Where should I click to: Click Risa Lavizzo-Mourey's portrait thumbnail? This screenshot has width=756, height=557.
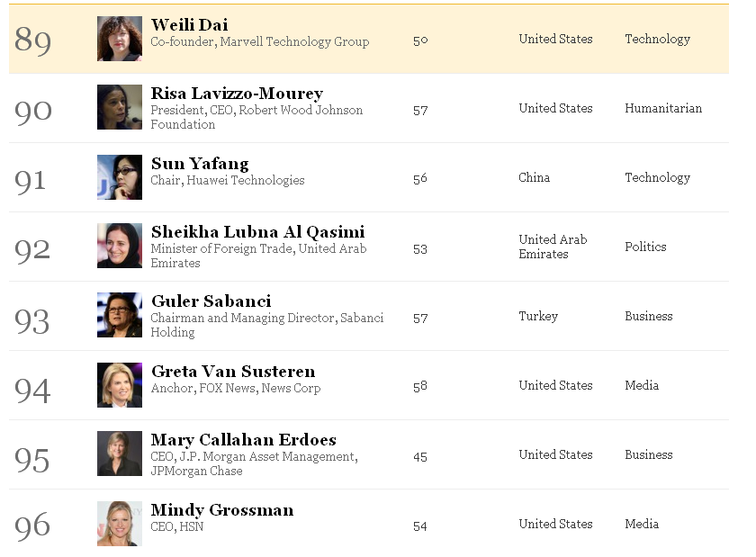(120, 107)
